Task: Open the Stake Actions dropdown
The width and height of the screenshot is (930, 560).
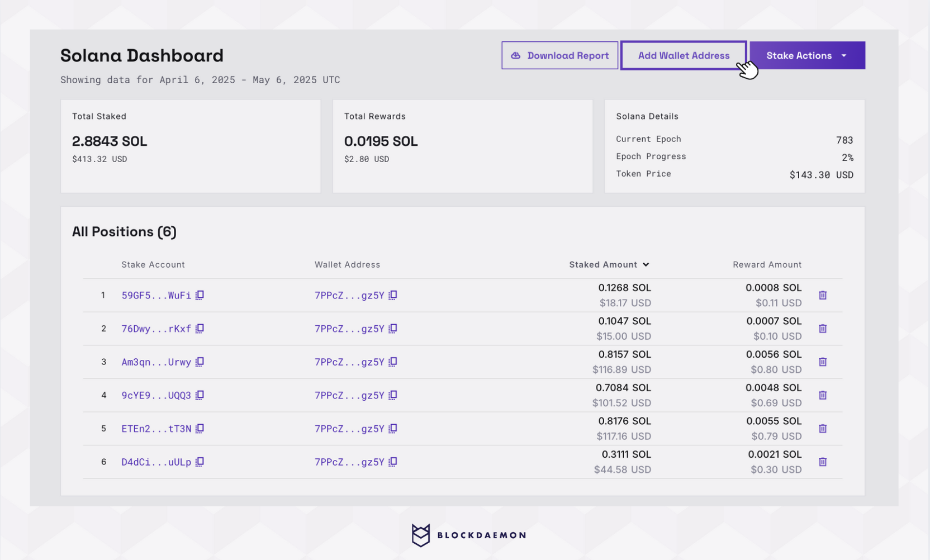Action: coord(807,55)
